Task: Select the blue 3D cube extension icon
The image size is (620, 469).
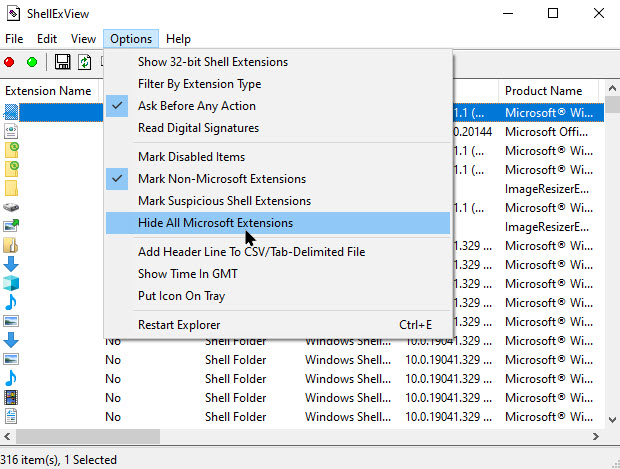Action: (11, 283)
